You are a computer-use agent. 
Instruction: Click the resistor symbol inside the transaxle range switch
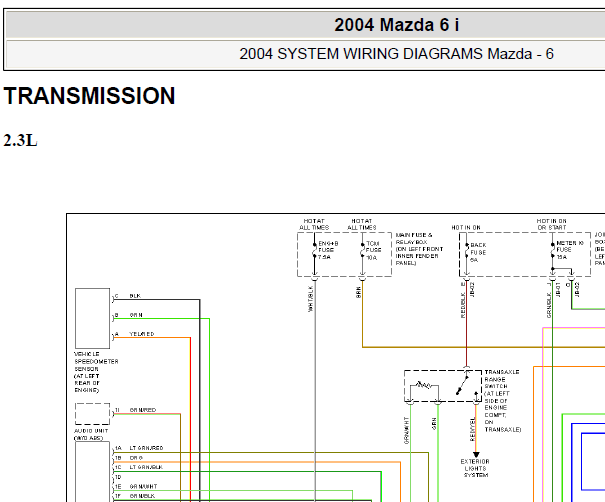[424, 385]
